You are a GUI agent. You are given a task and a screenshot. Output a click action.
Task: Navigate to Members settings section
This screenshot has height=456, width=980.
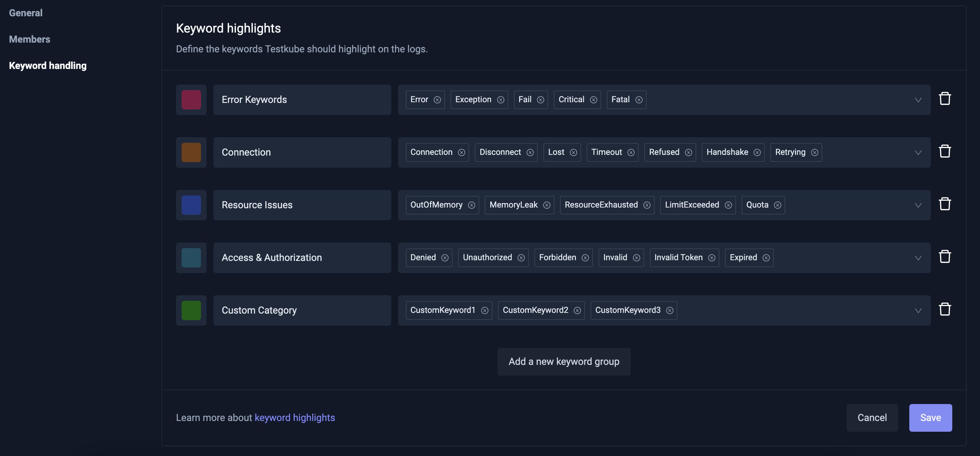29,38
